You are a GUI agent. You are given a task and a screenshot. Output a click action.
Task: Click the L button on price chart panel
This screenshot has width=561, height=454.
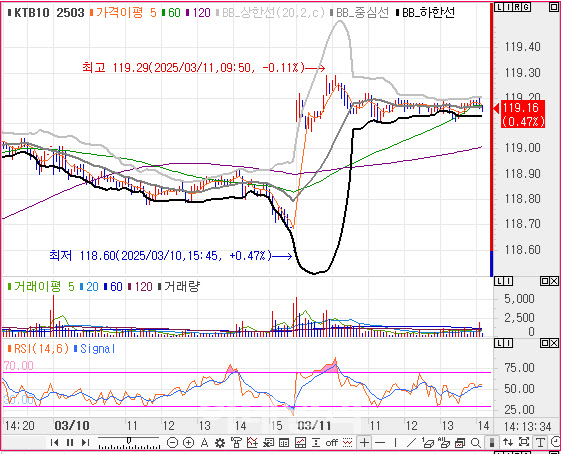[x=498, y=7]
